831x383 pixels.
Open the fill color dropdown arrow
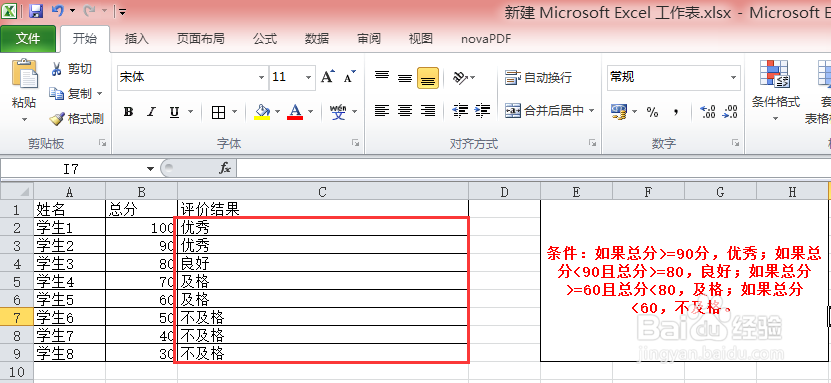[x=277, y=112]
